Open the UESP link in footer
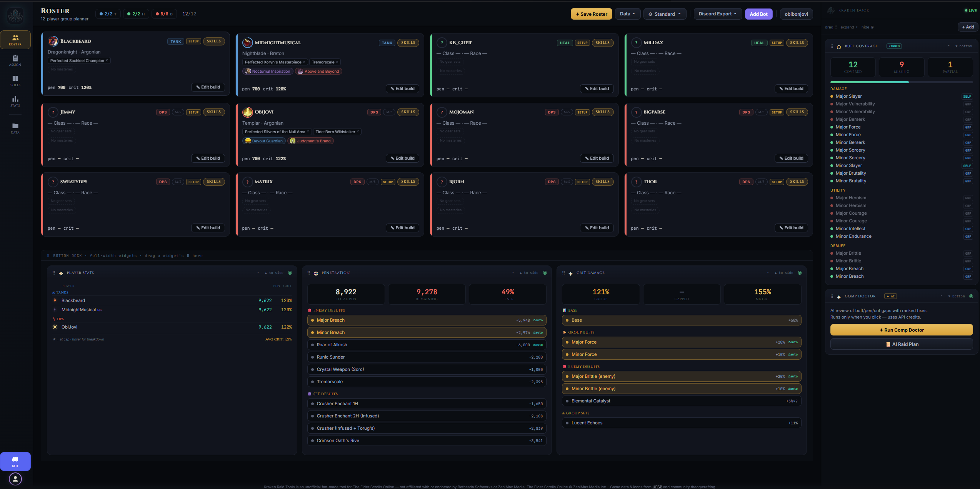This screenshot has width=980, height=489. [657, 487]
